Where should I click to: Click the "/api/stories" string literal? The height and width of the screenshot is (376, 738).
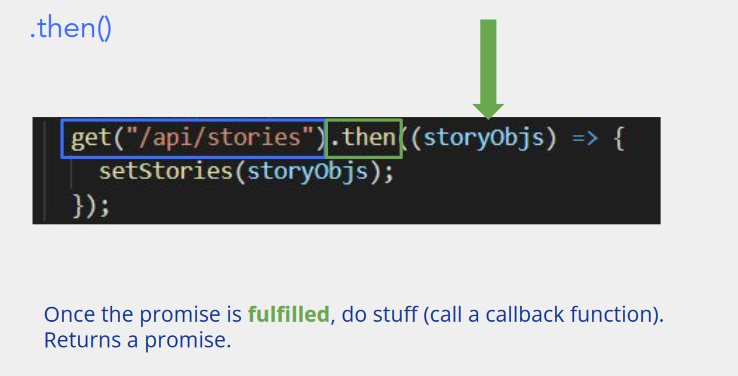(x=220, y=138)
